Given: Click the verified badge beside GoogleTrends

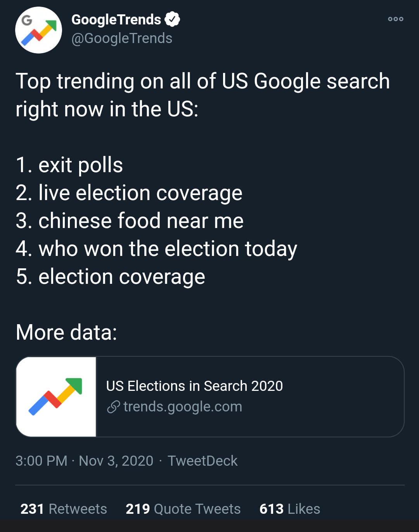Looking at the screenshot, I should (x=172, y=19).
